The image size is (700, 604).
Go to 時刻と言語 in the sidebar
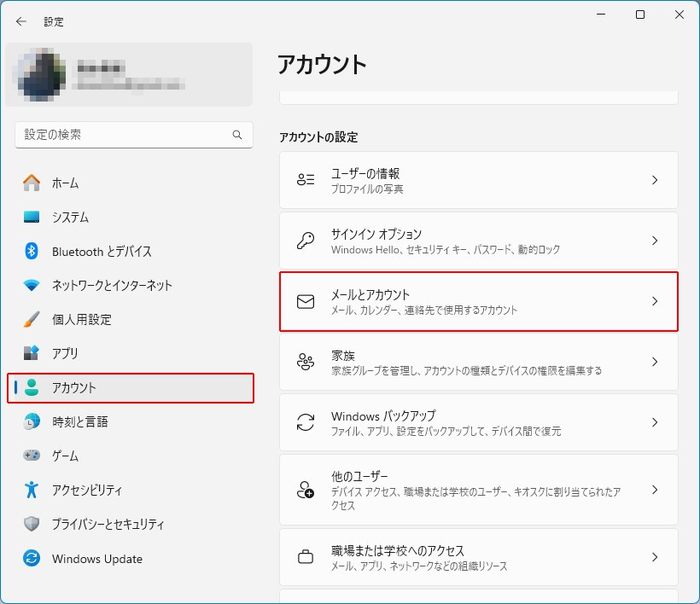coord(79,421)
